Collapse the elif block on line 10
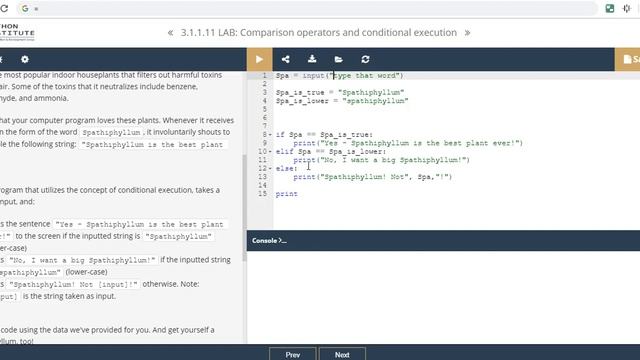Viewport: 640px width, 360px height. [x=270, y=151]
